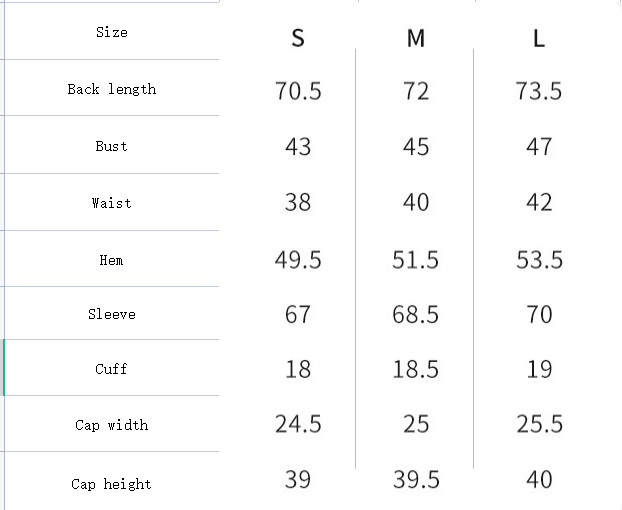
Task: Click the 39.5 cap height value
Action: (416, 480)
